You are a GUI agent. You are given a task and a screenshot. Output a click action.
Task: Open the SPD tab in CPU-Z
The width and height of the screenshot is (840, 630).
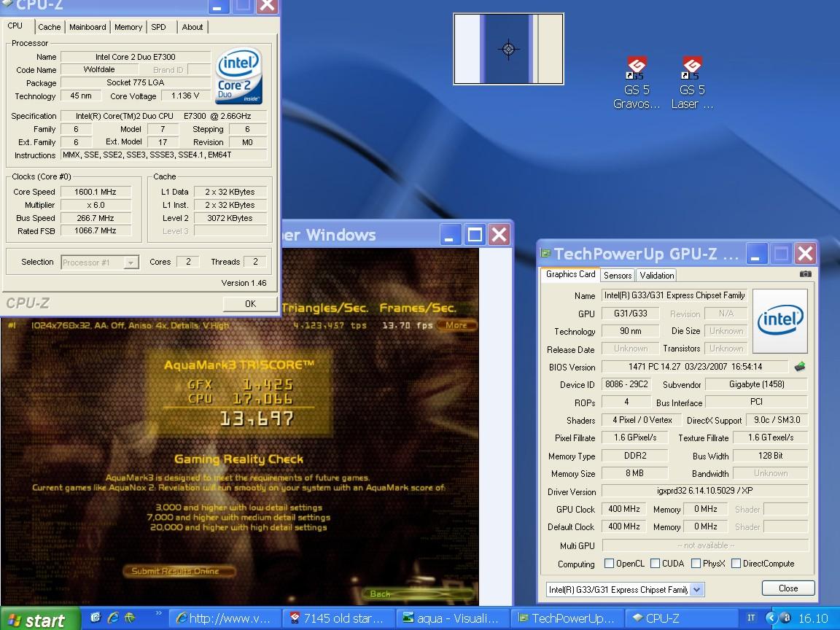click(158, 27)
